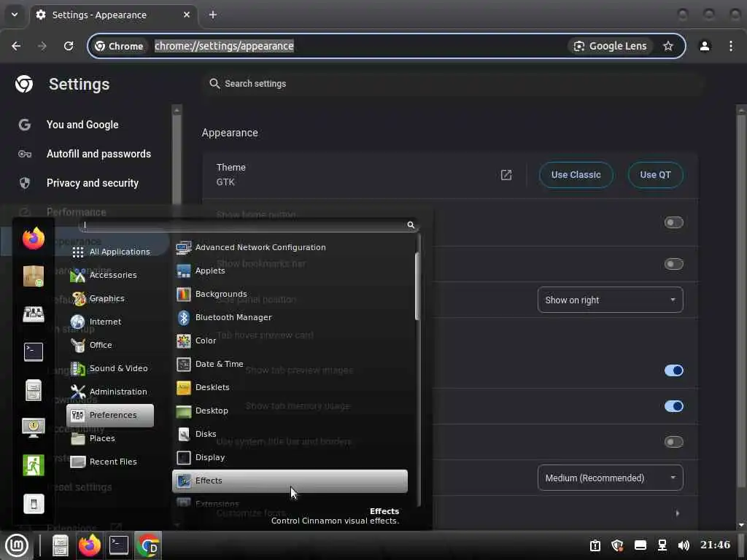
Task: Click Use QT theme button
Action: click(656, 175)
